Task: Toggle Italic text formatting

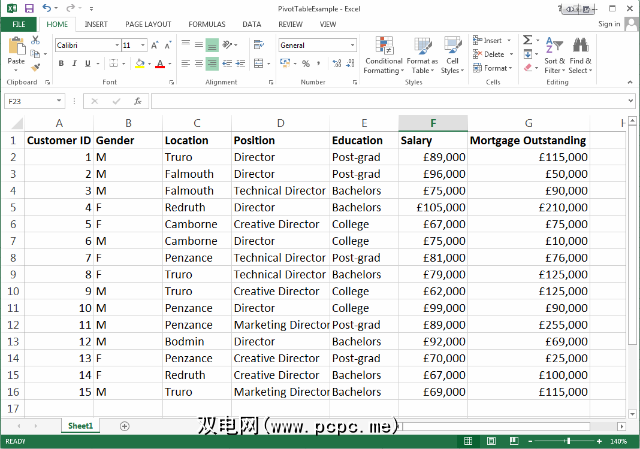Action: [75, 64]
